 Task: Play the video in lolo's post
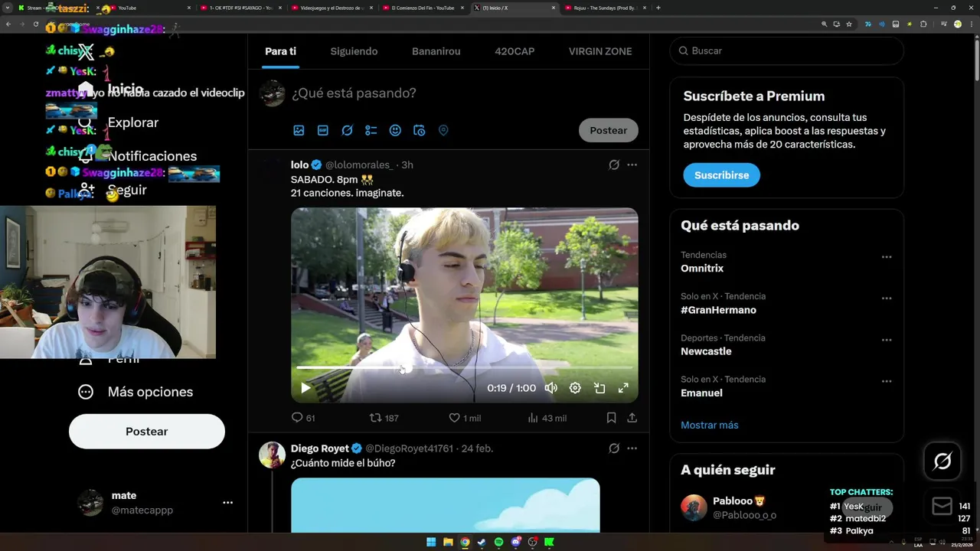point(305,388)
